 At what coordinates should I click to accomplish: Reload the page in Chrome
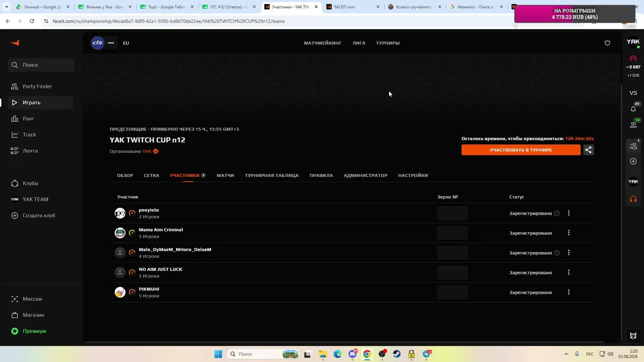[x=32, y=21]
